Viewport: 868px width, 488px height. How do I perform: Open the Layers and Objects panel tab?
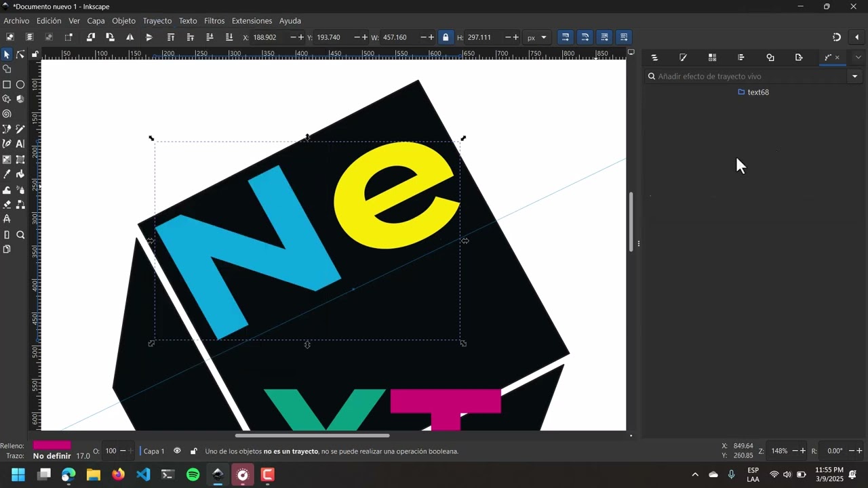click(654, 58)
